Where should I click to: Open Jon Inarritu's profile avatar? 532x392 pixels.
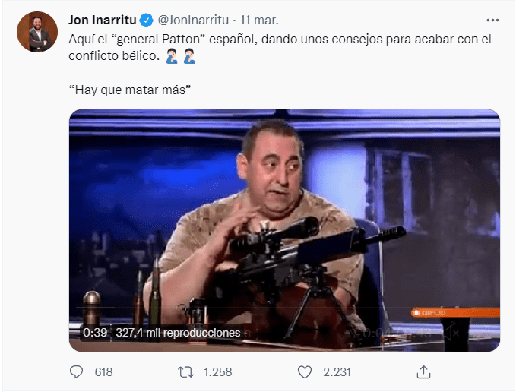37,32
